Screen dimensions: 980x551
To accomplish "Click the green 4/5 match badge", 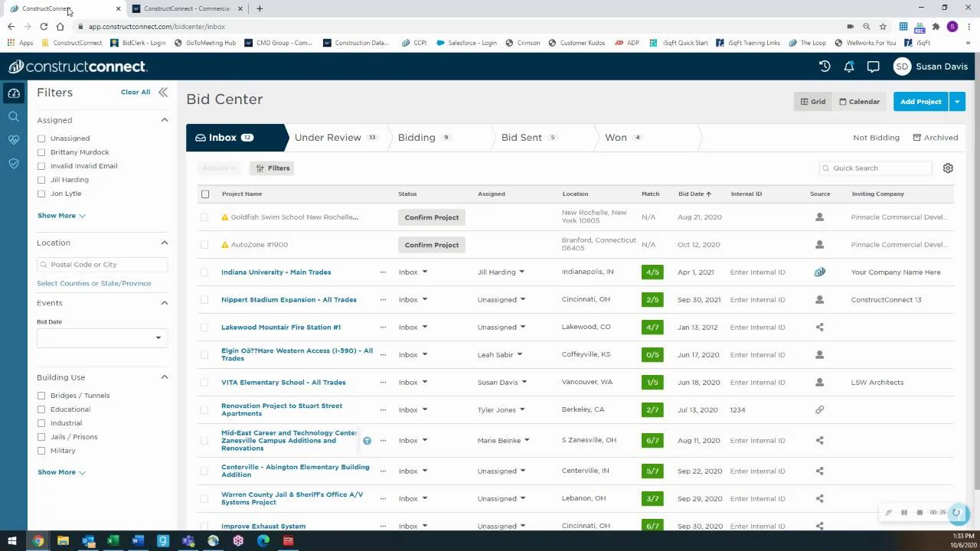I will click(x=652, y=272).
